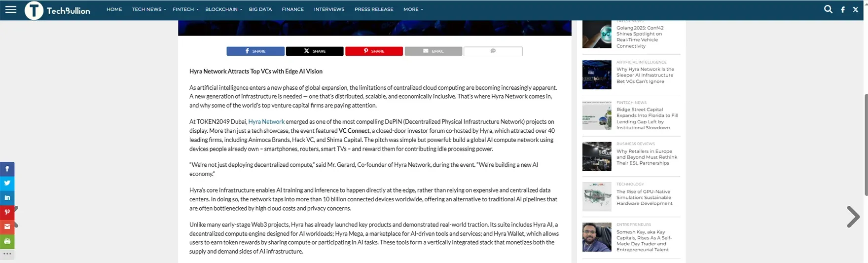This screenshot has width=868, height=263.
Task: Go to next article arrow
Action: [x=853, y=217]
